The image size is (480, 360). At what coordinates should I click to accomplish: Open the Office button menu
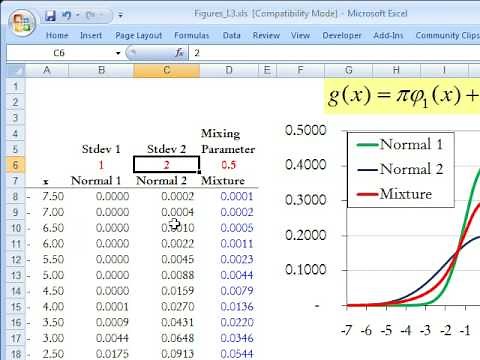tap(22, 23)
